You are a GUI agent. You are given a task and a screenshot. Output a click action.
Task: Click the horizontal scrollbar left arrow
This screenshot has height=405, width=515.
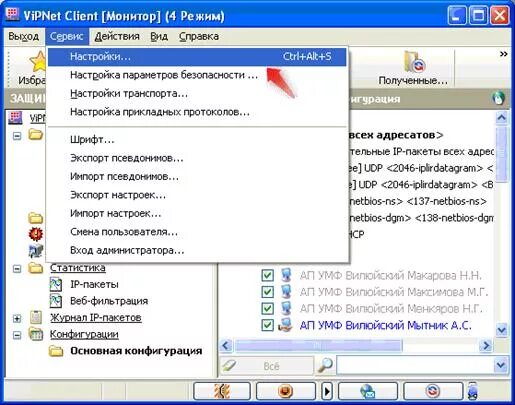pos(226,345)
